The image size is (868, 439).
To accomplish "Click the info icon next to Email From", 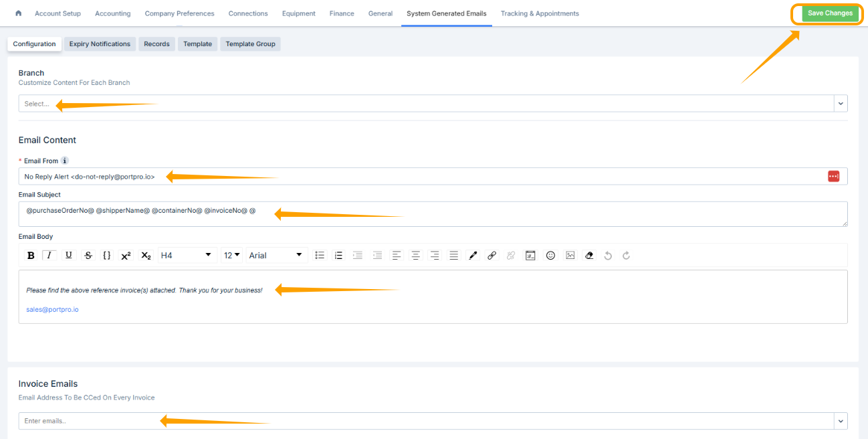I will click(x=64, y=161).
